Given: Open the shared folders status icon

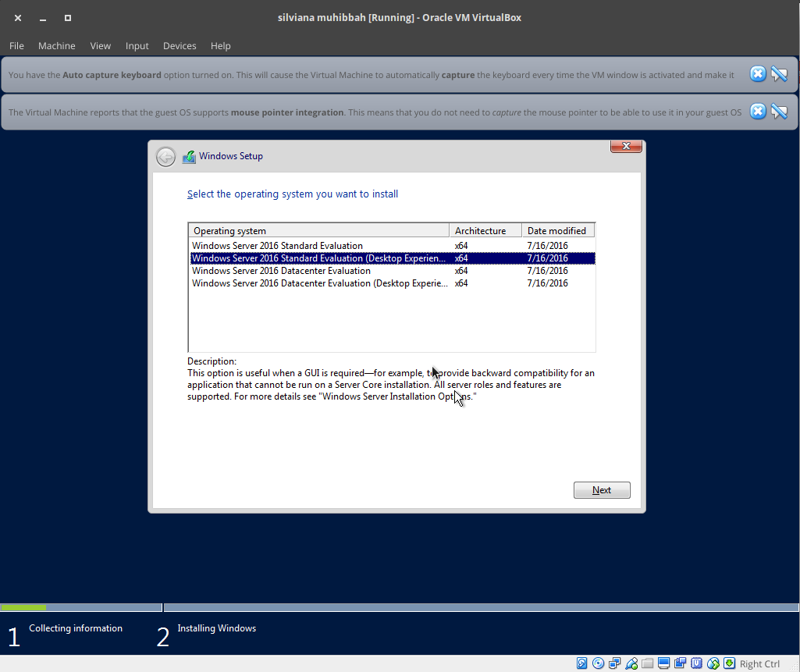Looking at the screenshot, I should (x=648, y=663).
